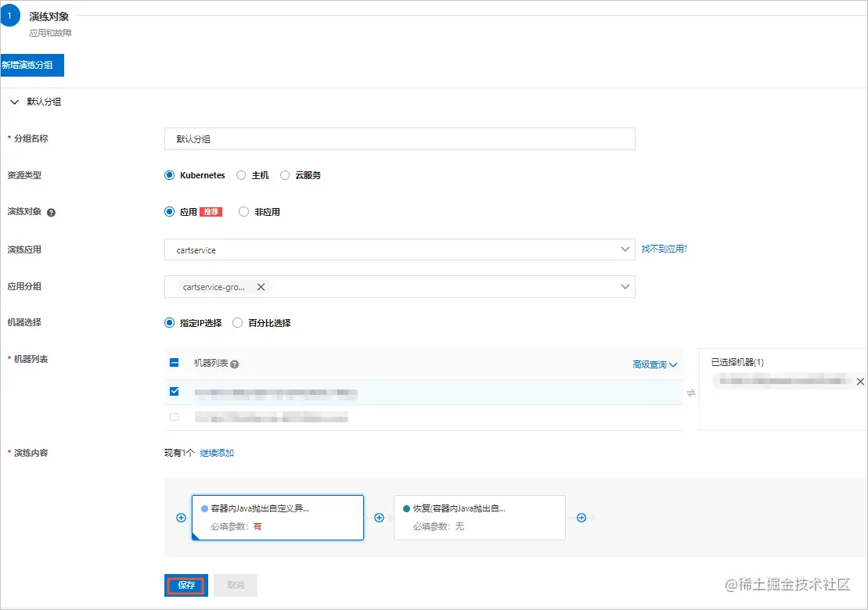The height and width of the screenshot is (610, 868).
Task: Open the 演练对象 help question icon
Action: pos(51,213)
